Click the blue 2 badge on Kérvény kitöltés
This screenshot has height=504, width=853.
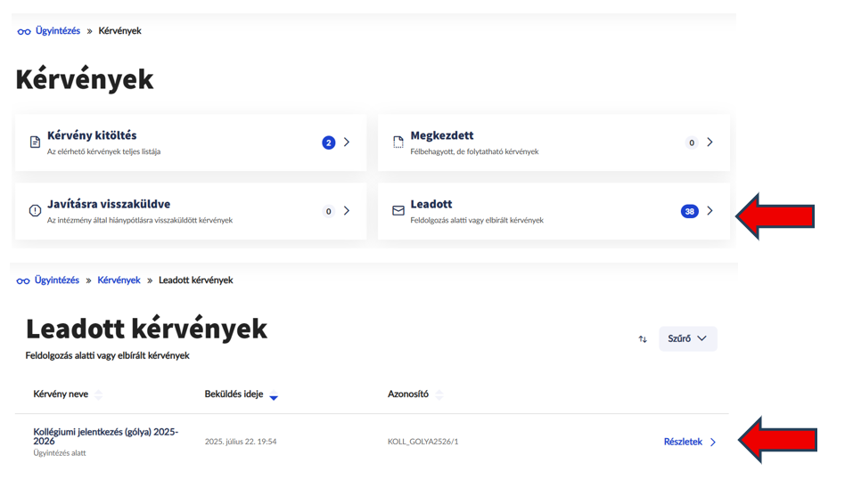click(328, 142)
